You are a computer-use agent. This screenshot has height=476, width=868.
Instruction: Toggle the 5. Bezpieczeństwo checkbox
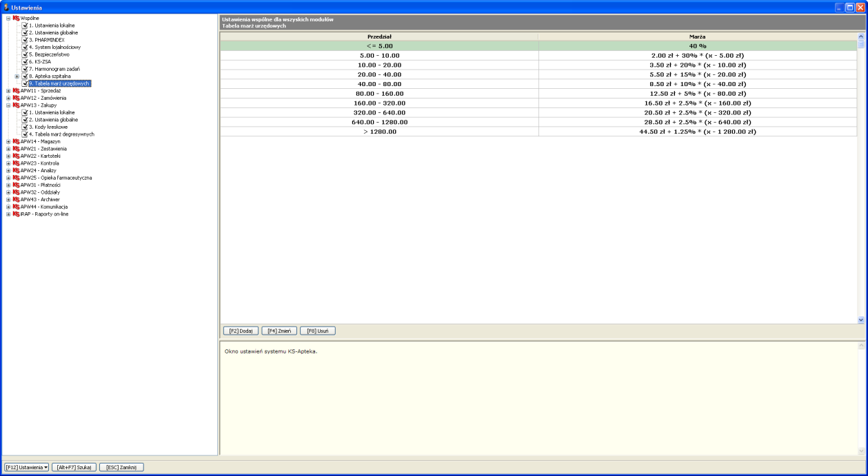25,54
